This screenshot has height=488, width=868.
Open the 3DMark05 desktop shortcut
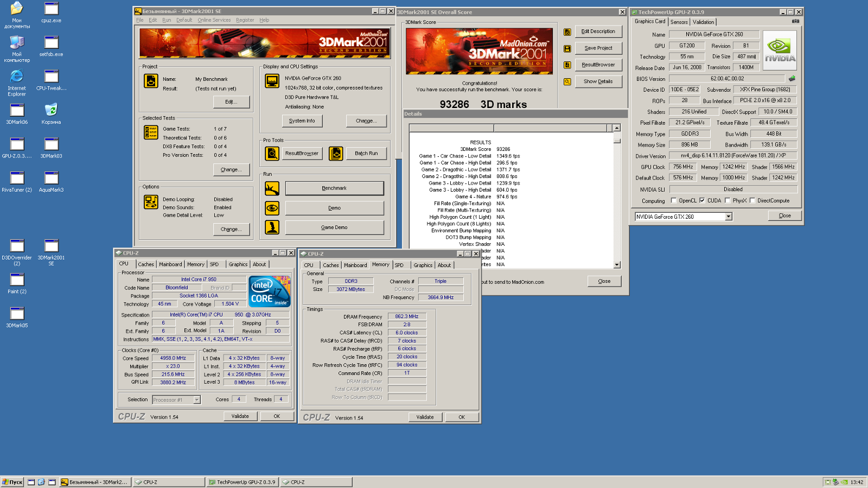click(x=17, y=317)
